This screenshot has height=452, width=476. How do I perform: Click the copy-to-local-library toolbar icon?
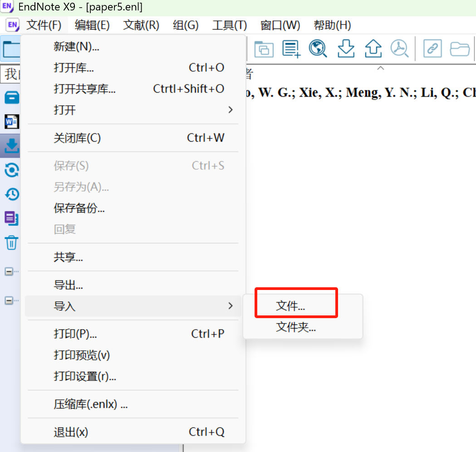tap(264, 49)
